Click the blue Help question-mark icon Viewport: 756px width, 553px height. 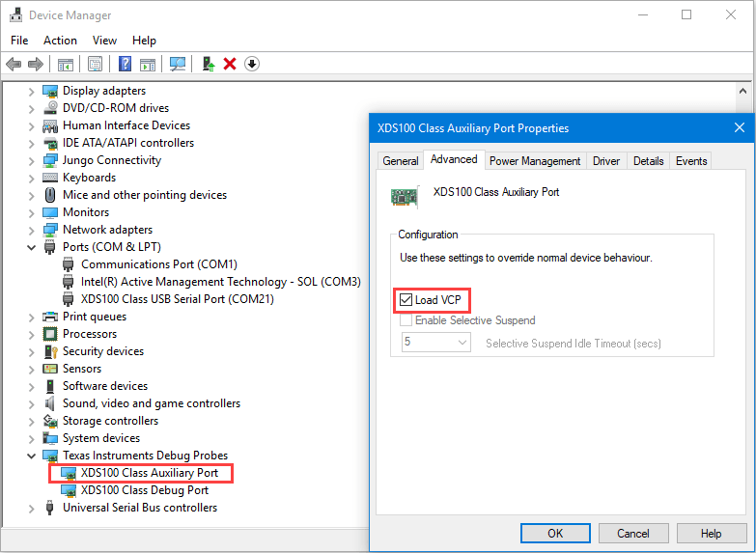tap(125, 64)
